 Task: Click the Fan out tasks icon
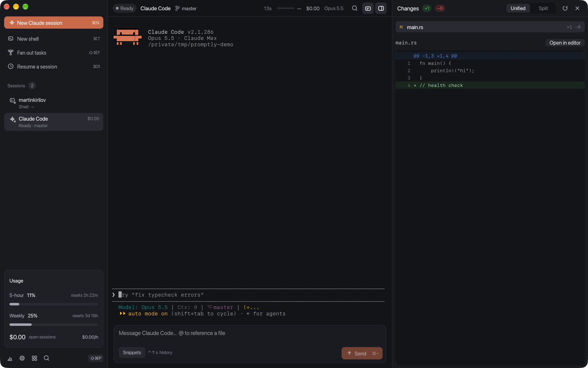pos(11,52)
